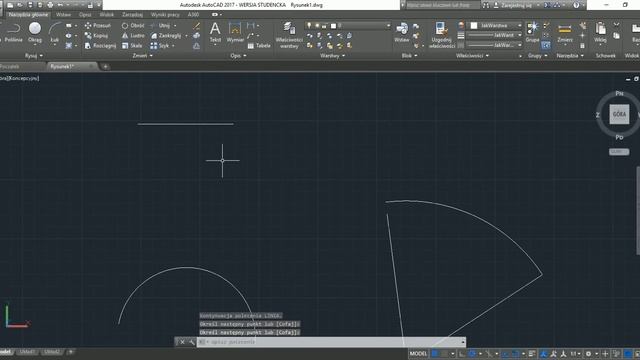640x360 pixels.
Task: Click into the command line input field
Action: 331,342
